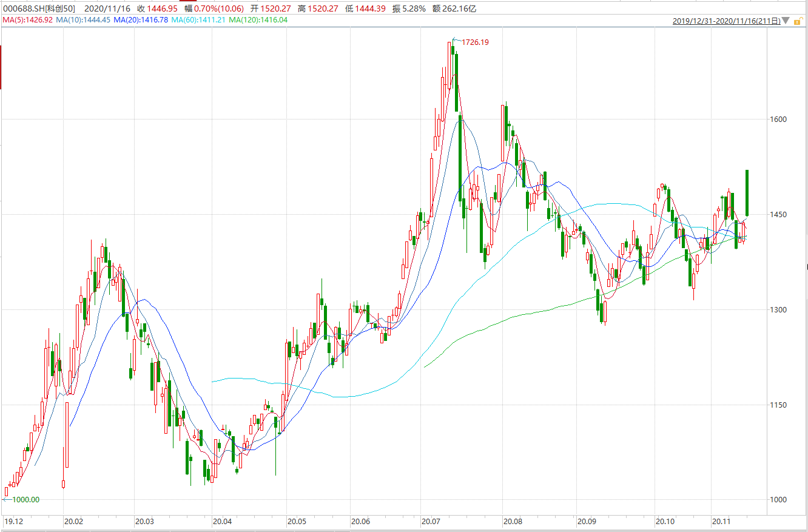The height and width of the screenshot is (532, 808).
Task: Click the change value 幅 0.70%(10.06)
Action: coord(214,8)
